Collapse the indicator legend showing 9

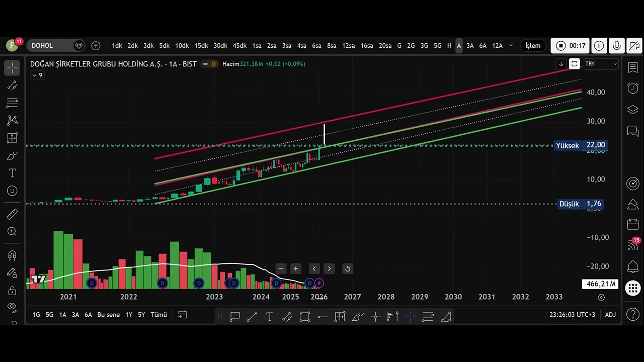click(x=37, y=75)
